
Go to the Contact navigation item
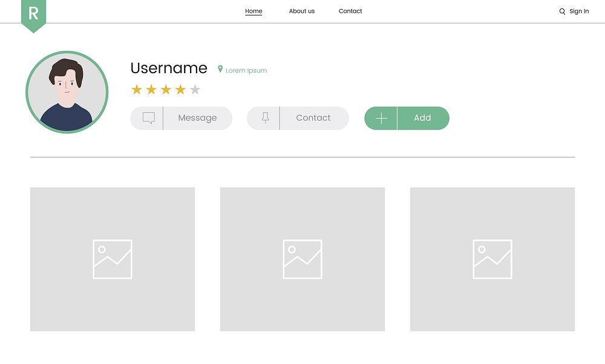[350, 11]
